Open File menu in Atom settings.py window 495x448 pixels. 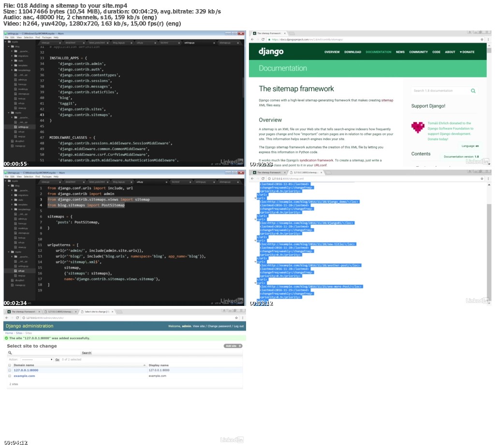pyautogui.click(x=6, y=37)
